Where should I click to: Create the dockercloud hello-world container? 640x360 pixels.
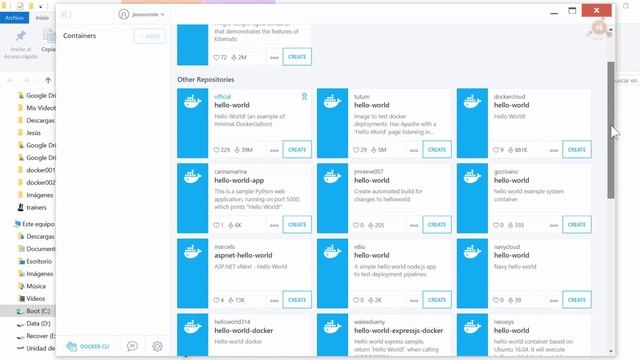577,149
